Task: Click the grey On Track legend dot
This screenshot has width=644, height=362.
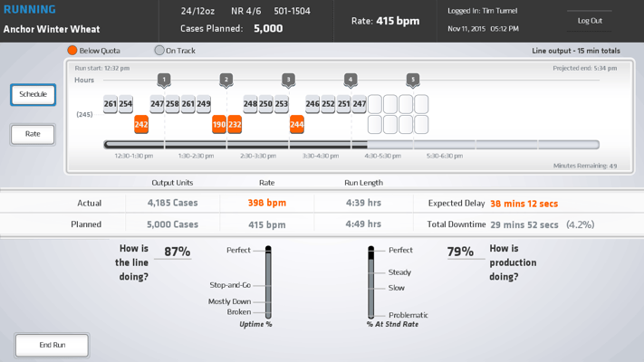Action: (159, 51)
